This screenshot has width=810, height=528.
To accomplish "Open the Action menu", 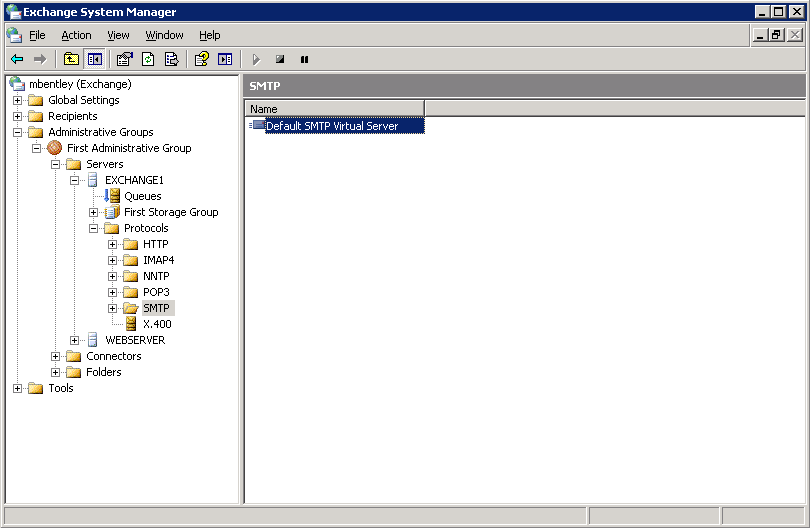I will pyautogui.click(x=76, y=35).
